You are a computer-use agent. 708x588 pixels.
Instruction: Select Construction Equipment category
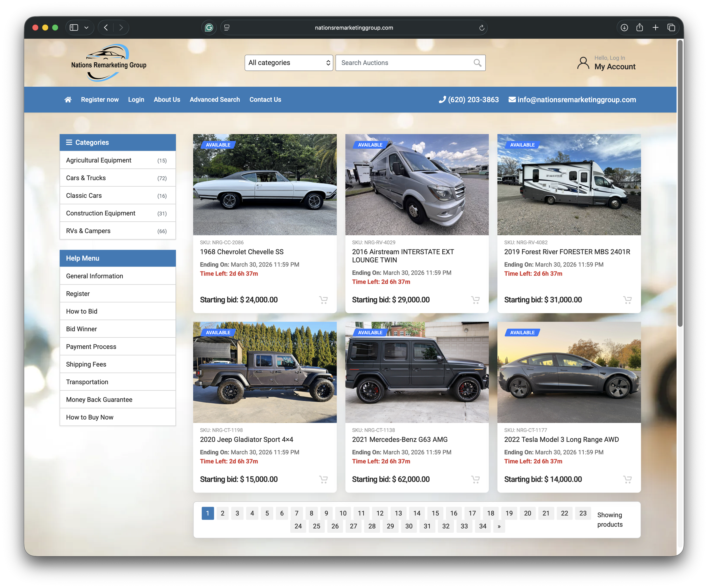tap(118, 213)
